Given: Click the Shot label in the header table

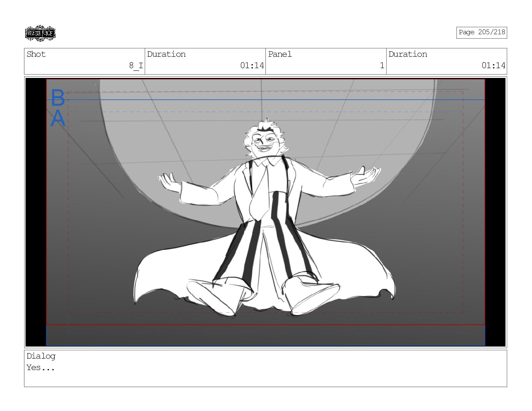Looking at the screenshot, I should (36, 54).
